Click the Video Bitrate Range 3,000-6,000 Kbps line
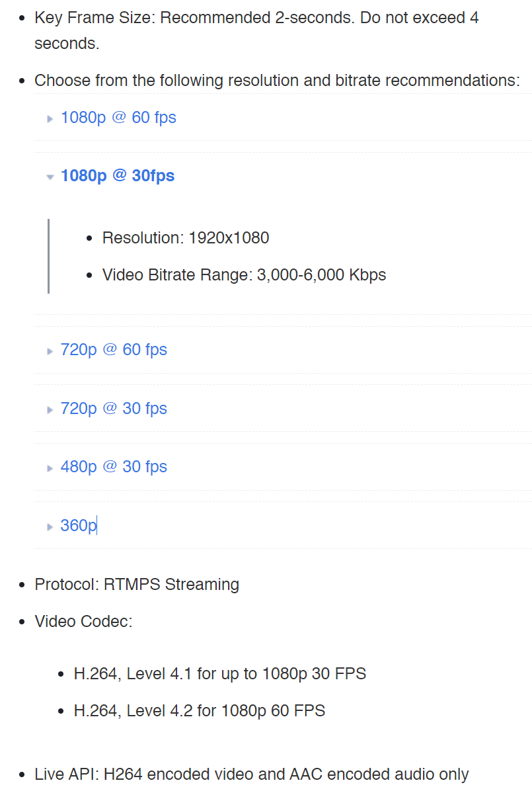The width and height of the screenshot is (532, 795). 245,275
